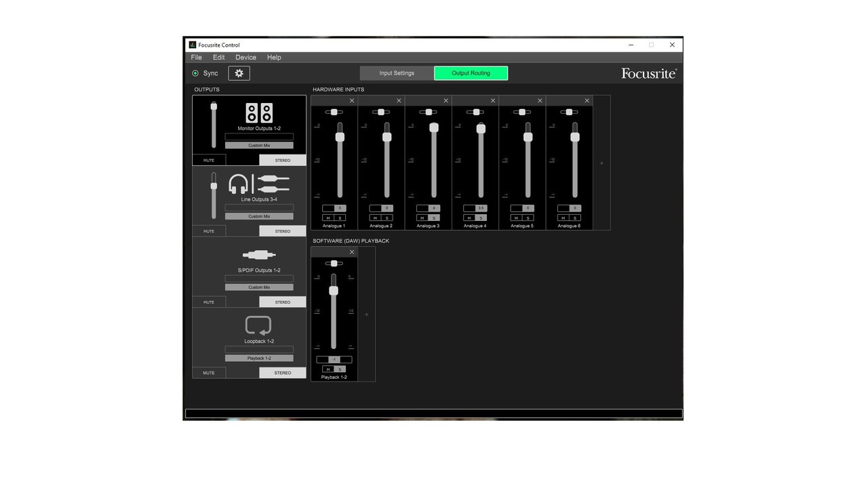Select the Line Outputs 3-4 headphone icon
Image resolution: width=868 pixels, height=488 pixels.
(239, 184)
